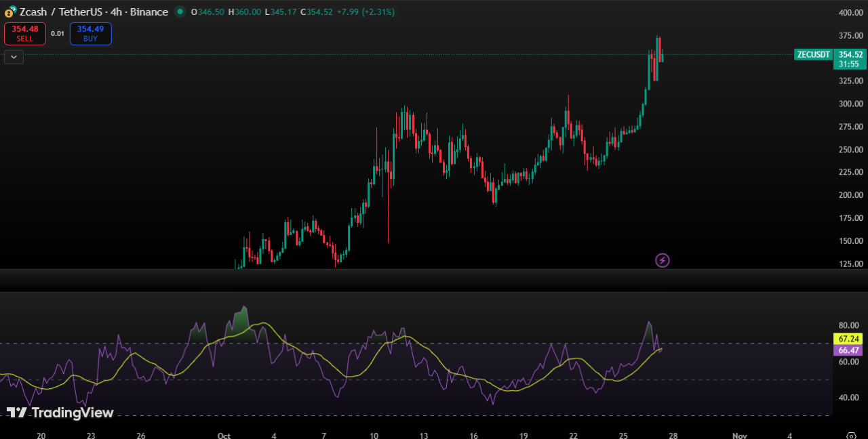Image resolution: width=868 pixels, height=439 pixels.
Task: Click the TradingView logo
Action: [60, 413]
